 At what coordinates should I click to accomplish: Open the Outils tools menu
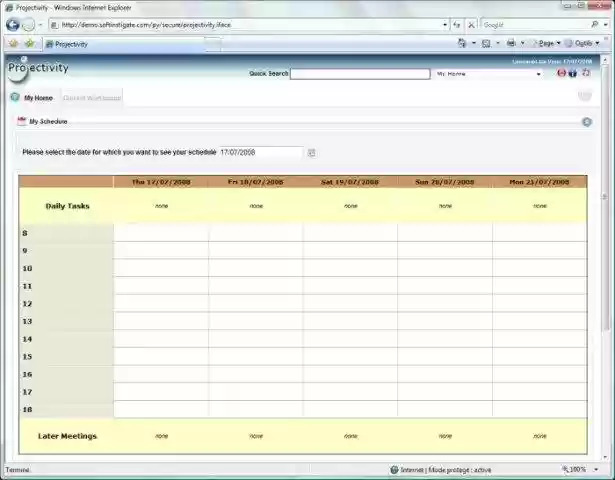583,43
